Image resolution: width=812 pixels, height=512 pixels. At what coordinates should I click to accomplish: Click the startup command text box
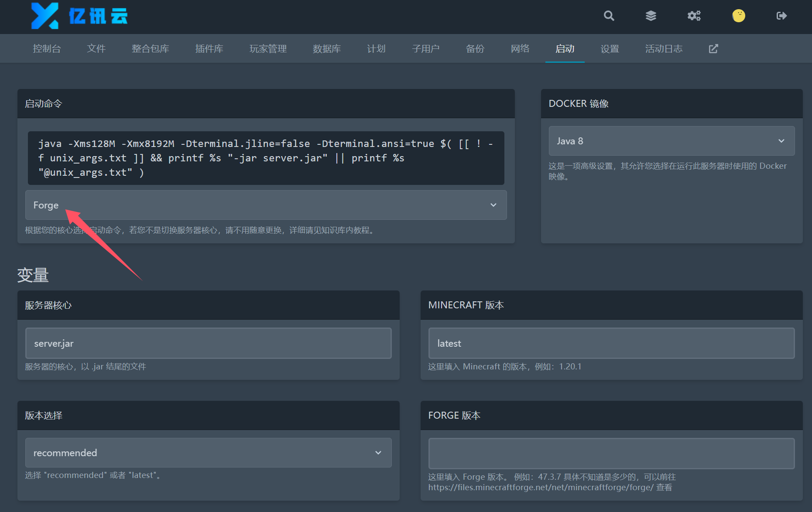click(266, 158)
